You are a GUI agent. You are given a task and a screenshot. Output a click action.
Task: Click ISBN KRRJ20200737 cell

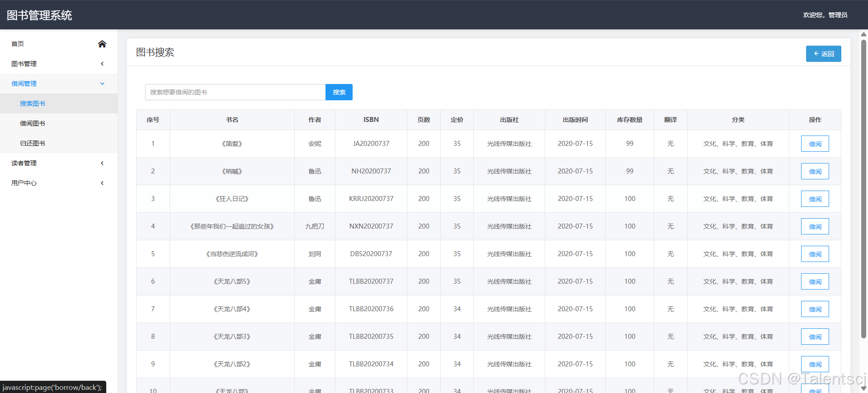point(371,199)
